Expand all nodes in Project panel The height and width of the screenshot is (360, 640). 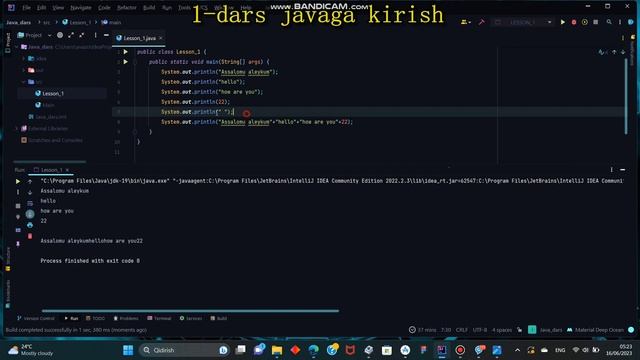point(71,36)
